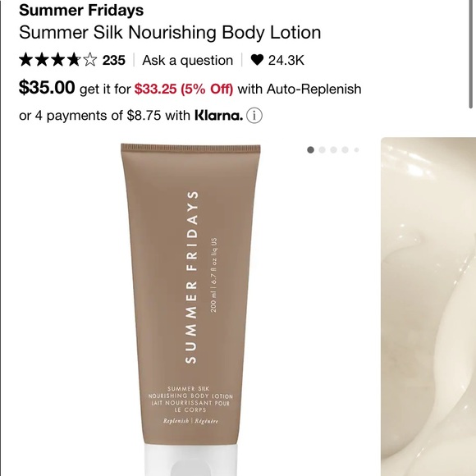Open the Klarna info icon
Image resolution: width=476 pixels, height=476 pixels.
pos(254,116)
